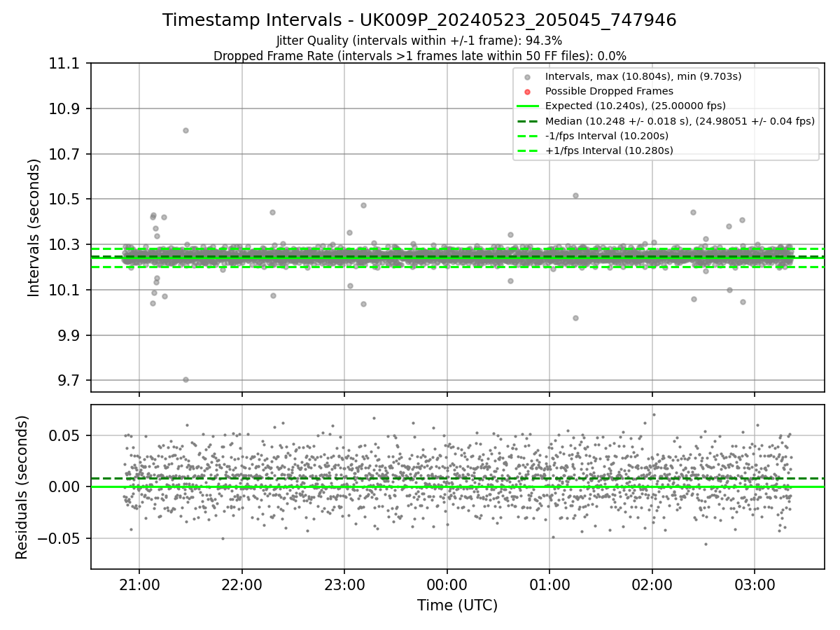The image size is (840, 630).
Task: Click the 'Expected (10.240s), (25.00000 fps)' legend entry
Action: click(636, 106)
